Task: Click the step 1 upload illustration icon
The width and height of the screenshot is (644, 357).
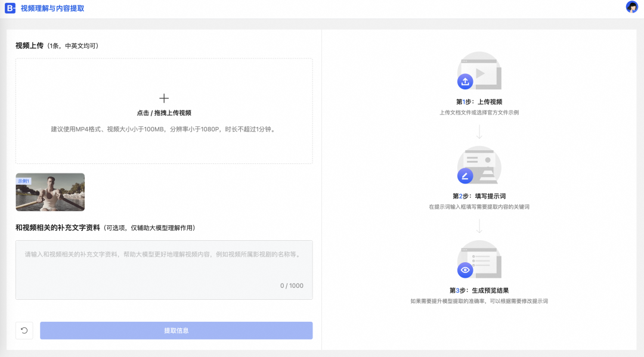Action: pyautogui.click(x=479, y=70)
